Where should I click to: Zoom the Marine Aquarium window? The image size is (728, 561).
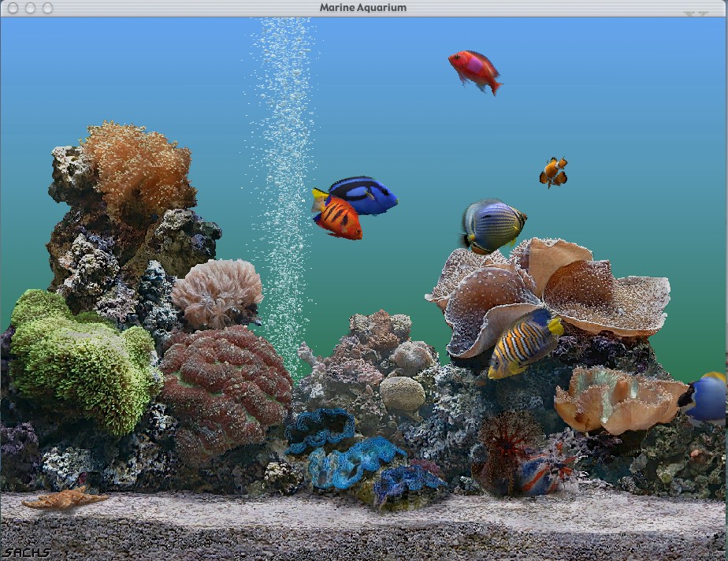[47, 8]
